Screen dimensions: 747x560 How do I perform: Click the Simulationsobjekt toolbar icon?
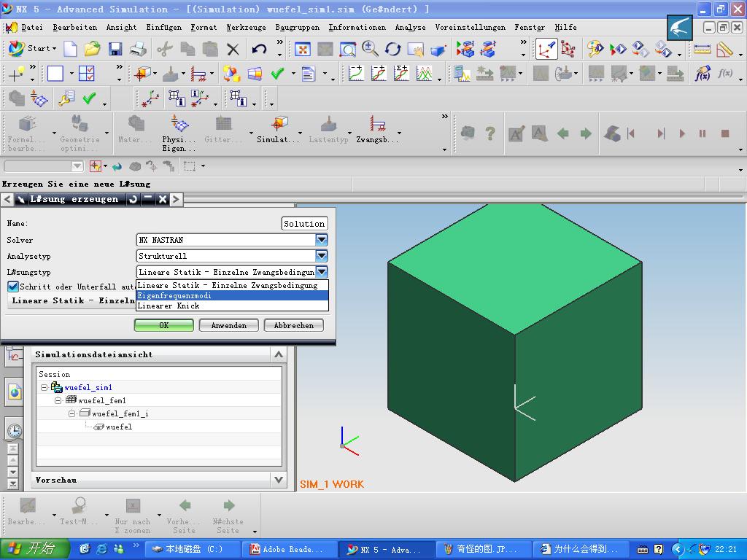point(278,131)
